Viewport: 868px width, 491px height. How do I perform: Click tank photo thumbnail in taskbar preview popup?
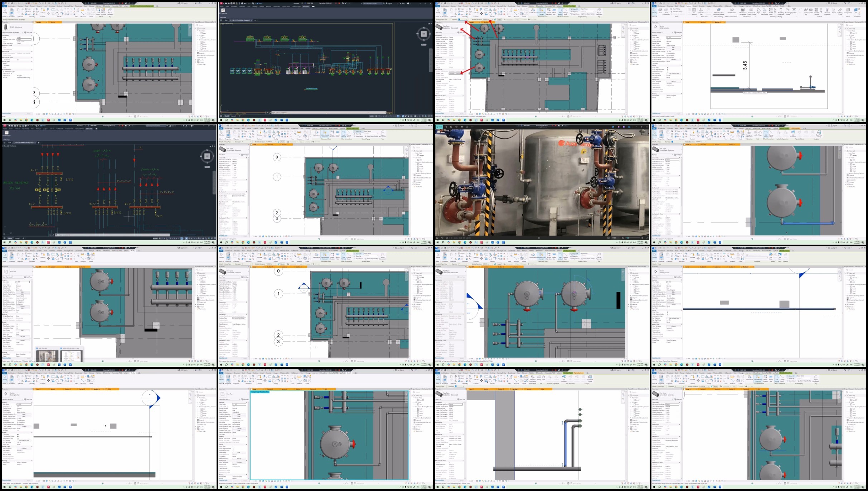click(x=47, y=356)
